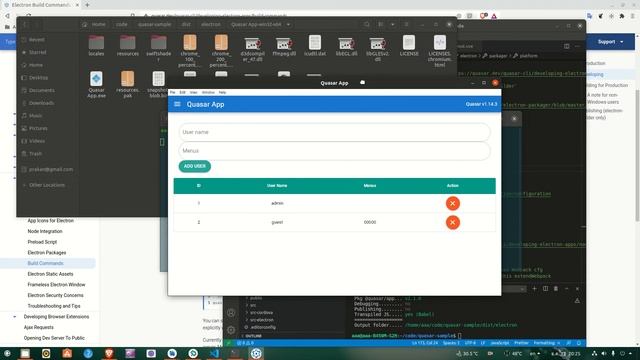Viewport: 640px width, 360px height.
Task: Focus the Menus input field
Action: [x=334, y=151]
